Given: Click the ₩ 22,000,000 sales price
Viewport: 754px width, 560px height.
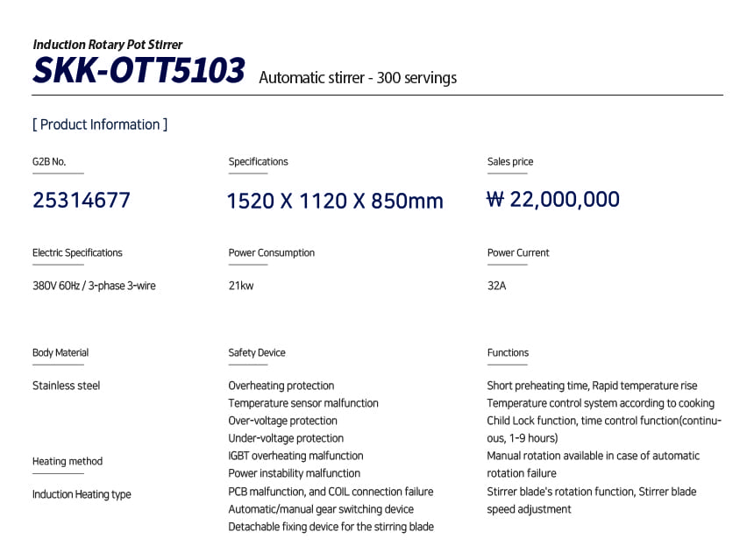Looking at the screenshot, I should click(553, 200).
